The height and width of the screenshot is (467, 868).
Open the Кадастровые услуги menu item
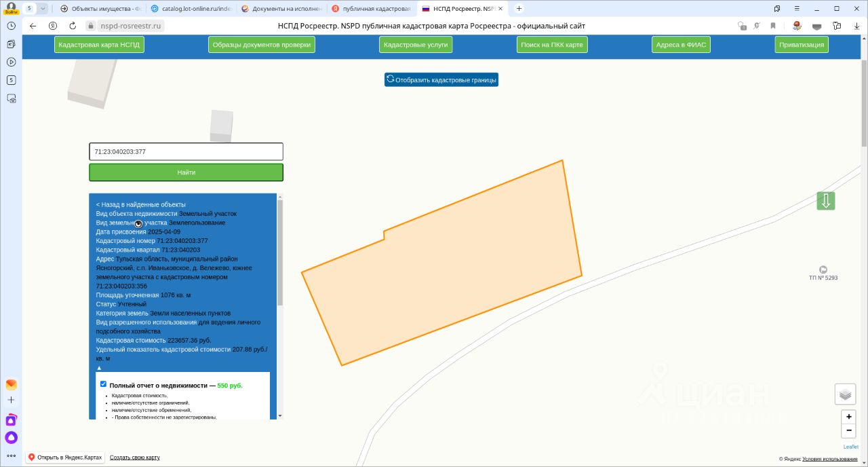pyautogui.click(x=416, y=45)
